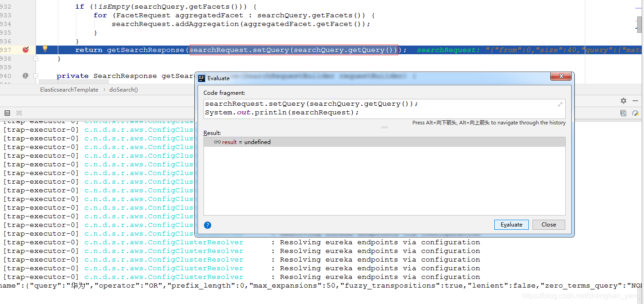This screenshot has height=304, width=644.
Task: Click the Alt-arrow history navigation hint text
Action: pyautogui.click(x=489, y=123)
